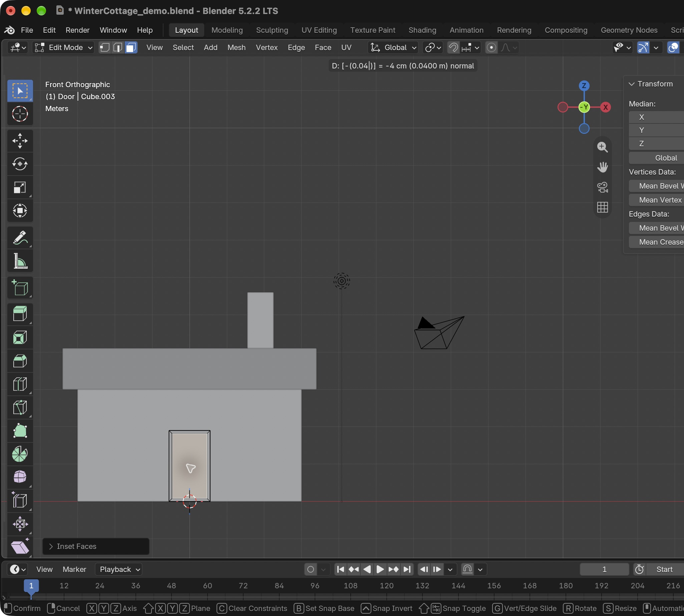Viewport: 684px width, 616px height.
Task: Select the Select Box tool
Action: click(20, 91)
